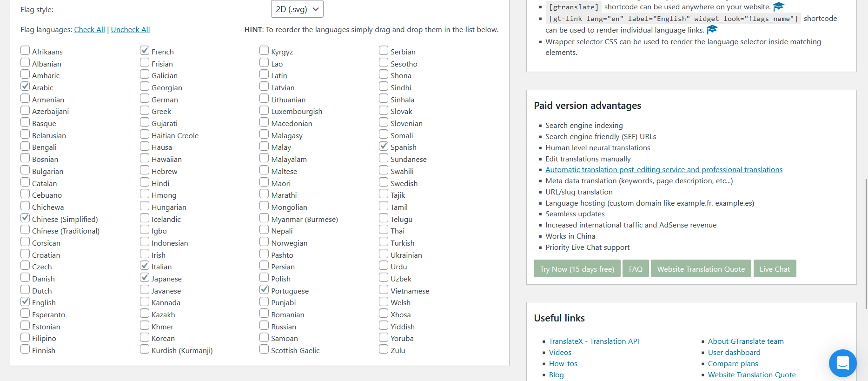Enable the German language checkbox
This screenshot has width=868, height=381.
145,99
